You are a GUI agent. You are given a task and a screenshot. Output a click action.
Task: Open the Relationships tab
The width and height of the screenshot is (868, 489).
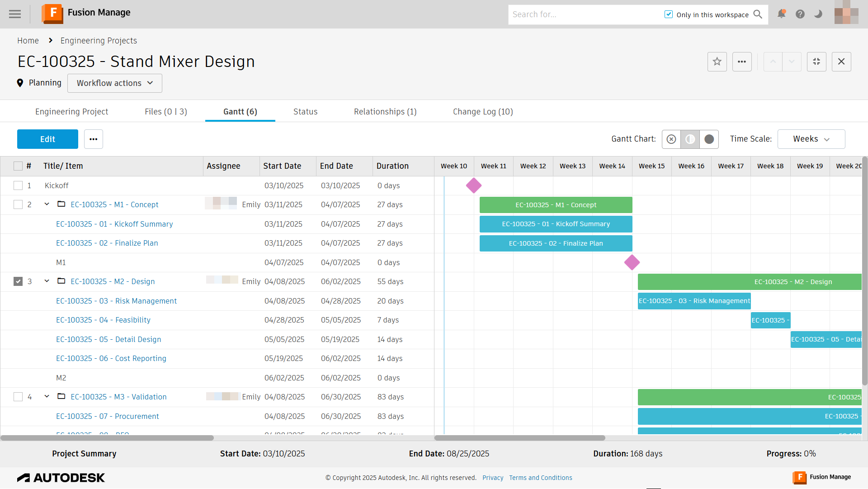coord(385,112)
